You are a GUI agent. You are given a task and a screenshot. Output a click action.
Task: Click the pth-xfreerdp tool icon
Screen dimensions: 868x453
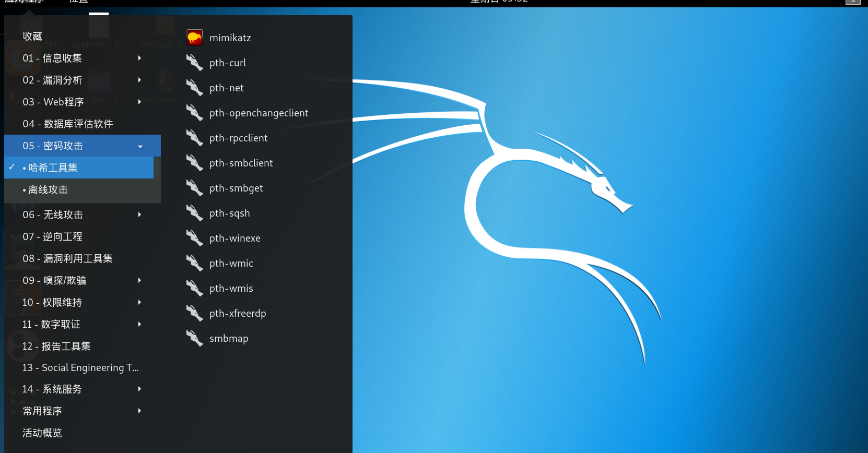coord(195,313)
